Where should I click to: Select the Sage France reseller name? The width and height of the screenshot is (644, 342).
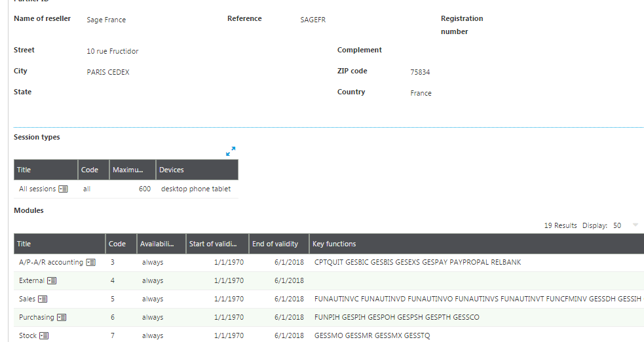pyautogui.click(x=106, y=20)
